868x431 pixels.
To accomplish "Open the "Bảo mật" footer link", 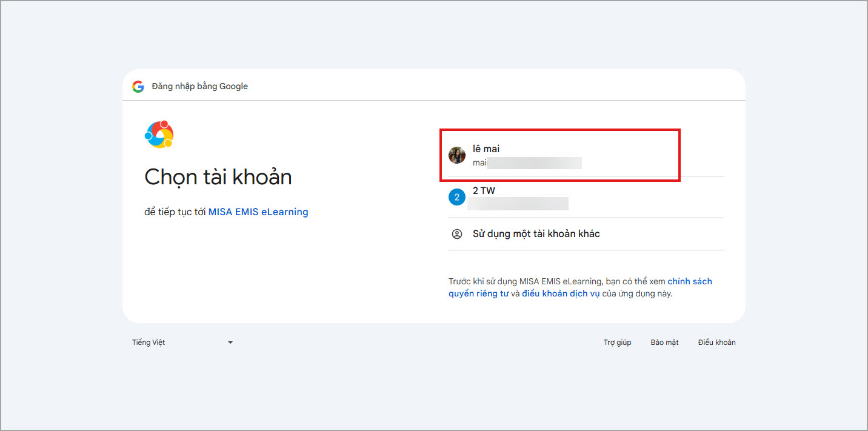I will click(x=664, y=342).
